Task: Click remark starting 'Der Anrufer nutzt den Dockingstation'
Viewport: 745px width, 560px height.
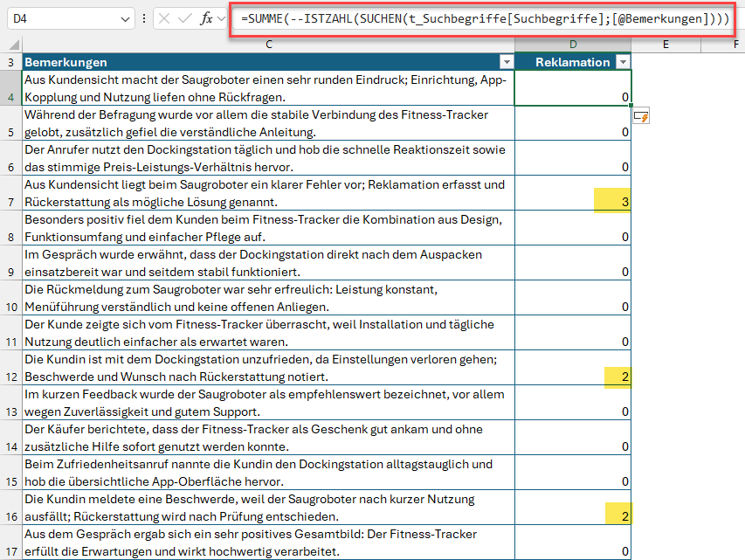Action: point(268,158)
